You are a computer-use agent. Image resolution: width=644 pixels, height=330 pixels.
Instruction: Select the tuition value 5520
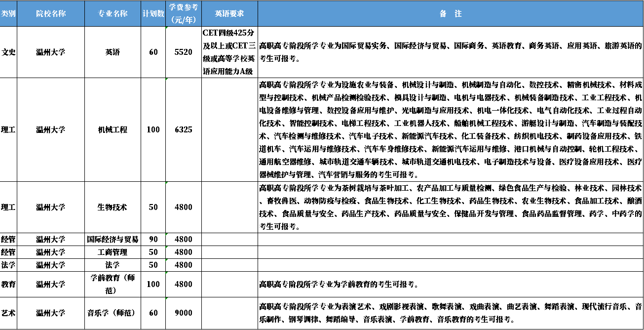point(184,52)
